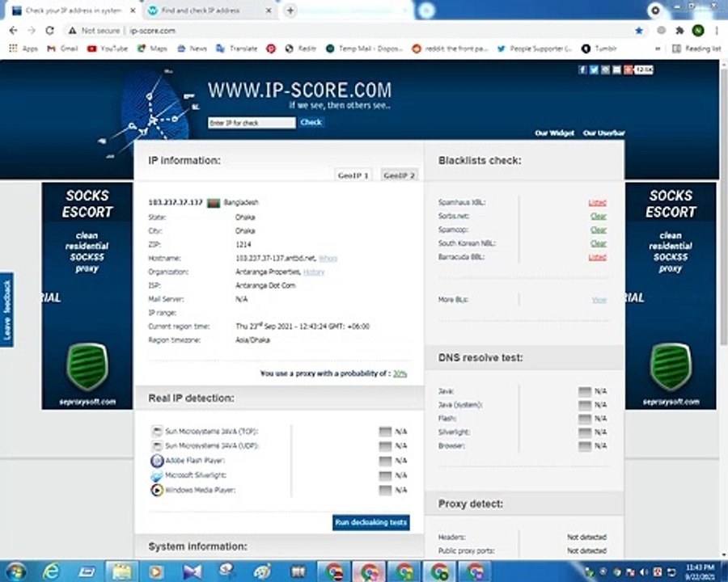Open the Reading list

(x=697, y=48)
